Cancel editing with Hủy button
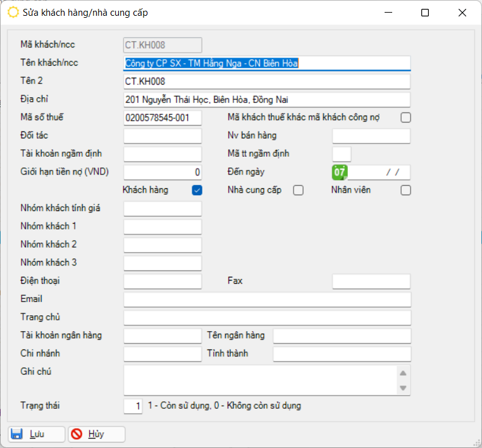Image resolution: width=482 pixels, height=448 pixels. click(x=97, y=434)
